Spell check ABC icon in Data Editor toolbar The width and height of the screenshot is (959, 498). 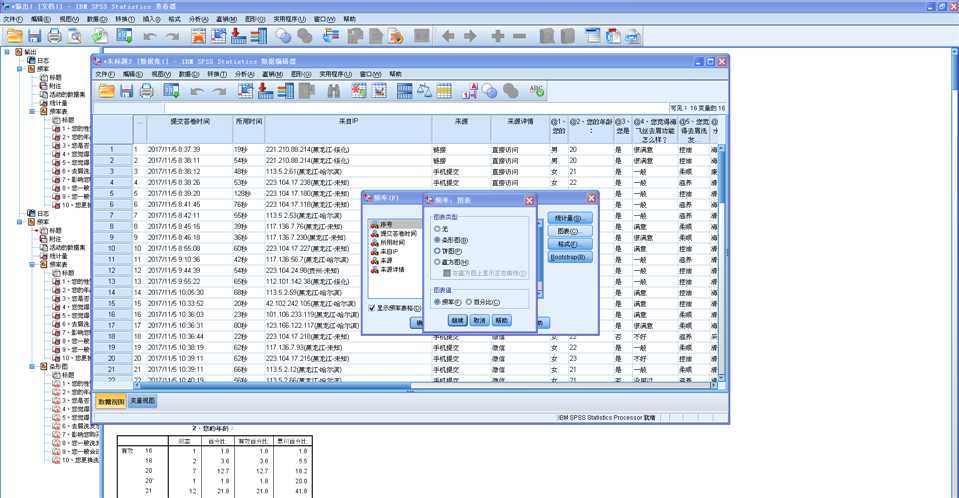click(x=536, y=91)
